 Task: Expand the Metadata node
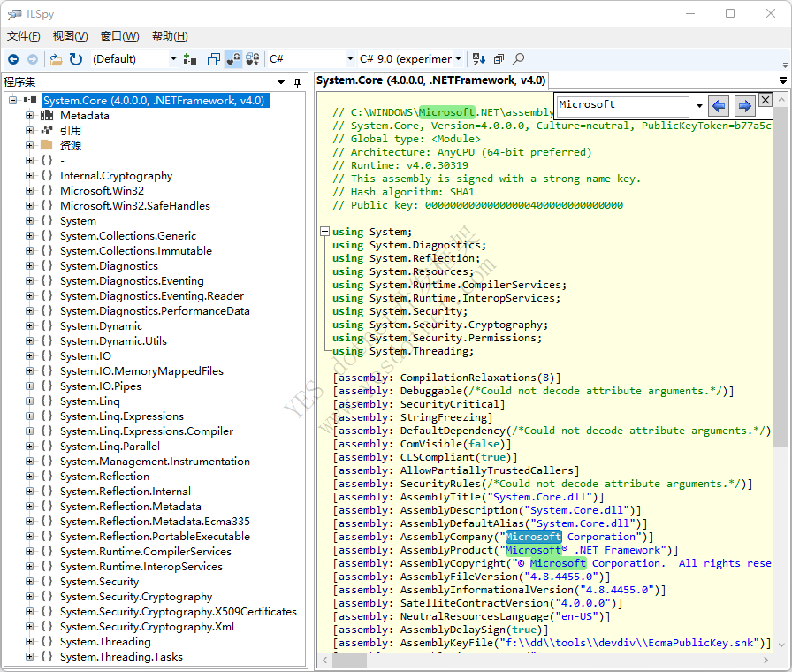(x=30, y=116)
